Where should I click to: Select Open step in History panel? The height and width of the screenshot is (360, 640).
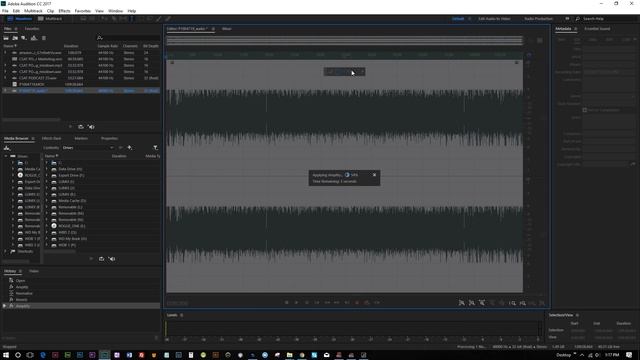[20, 281]
